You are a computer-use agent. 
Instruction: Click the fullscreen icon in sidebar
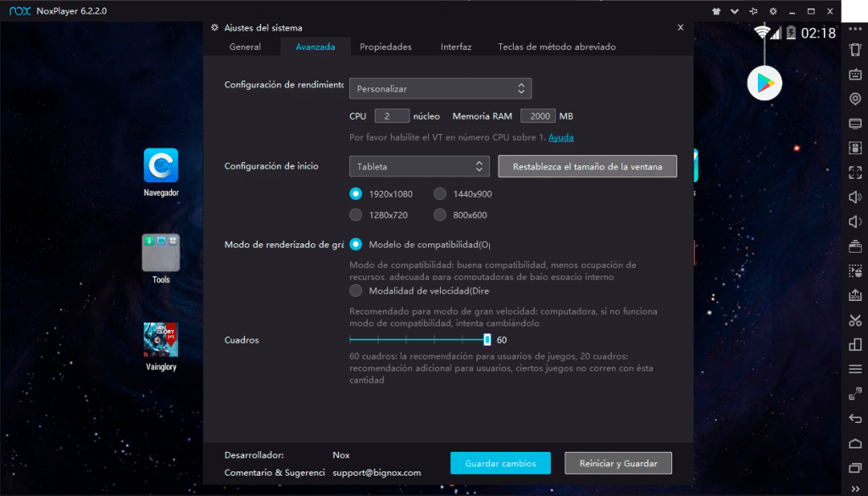(854, 173)
